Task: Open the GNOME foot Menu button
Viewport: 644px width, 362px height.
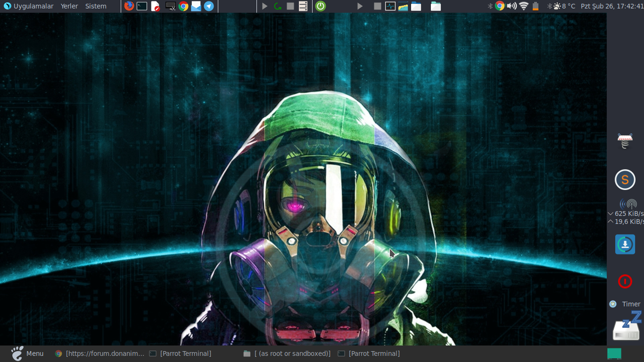Action: [27, 354]
